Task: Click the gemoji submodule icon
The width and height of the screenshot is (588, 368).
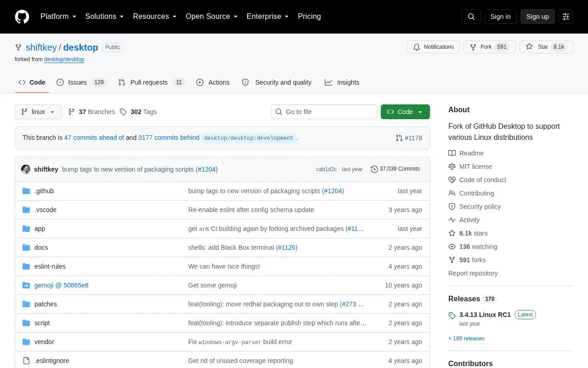Action: point(26,285)
